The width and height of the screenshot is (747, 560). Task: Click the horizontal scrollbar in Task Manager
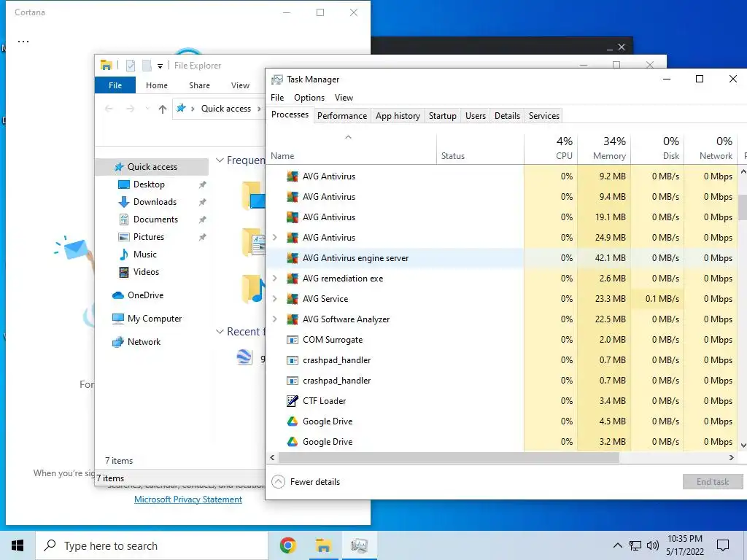click(x=449, y=458)
